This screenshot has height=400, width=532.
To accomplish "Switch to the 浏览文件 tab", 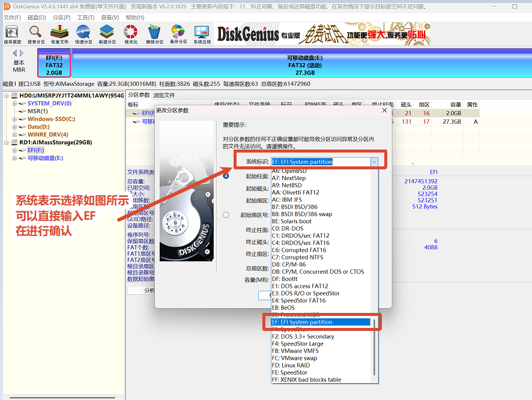I will click(x=164, y=95).
